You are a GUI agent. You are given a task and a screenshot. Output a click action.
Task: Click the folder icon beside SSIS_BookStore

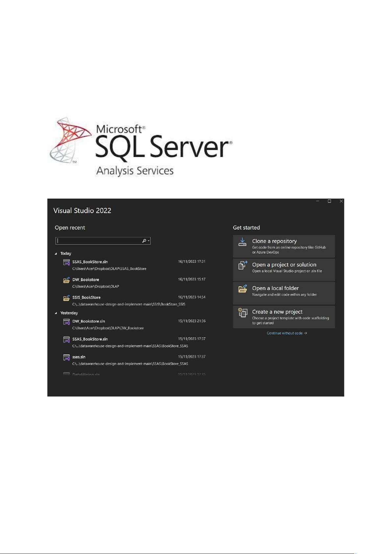pos(66,298)
